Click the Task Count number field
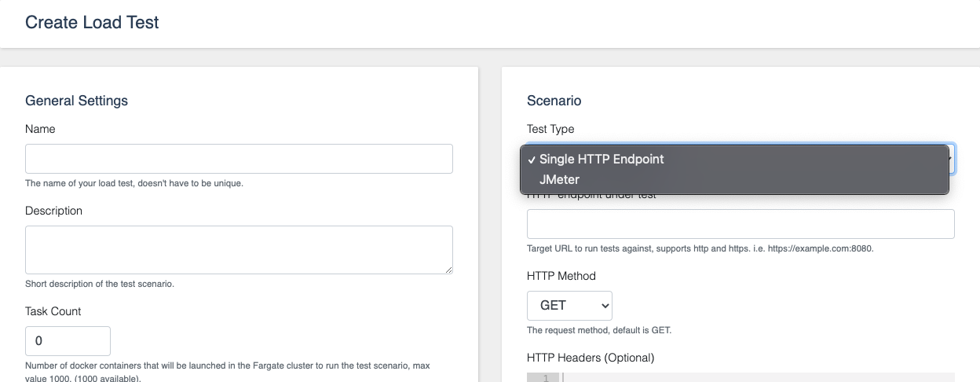The width and height of the screenshot is (980, 382). (x=68, y=341)
